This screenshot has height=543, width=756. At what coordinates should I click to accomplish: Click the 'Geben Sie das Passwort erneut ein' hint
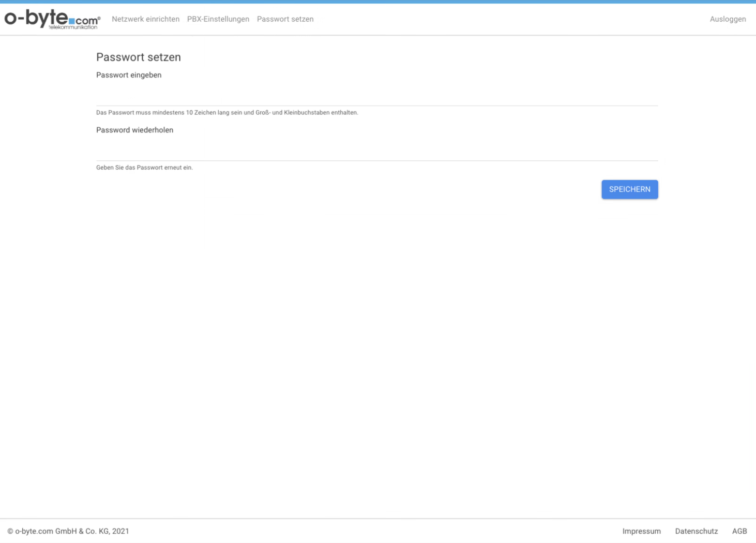click(144, 168)
